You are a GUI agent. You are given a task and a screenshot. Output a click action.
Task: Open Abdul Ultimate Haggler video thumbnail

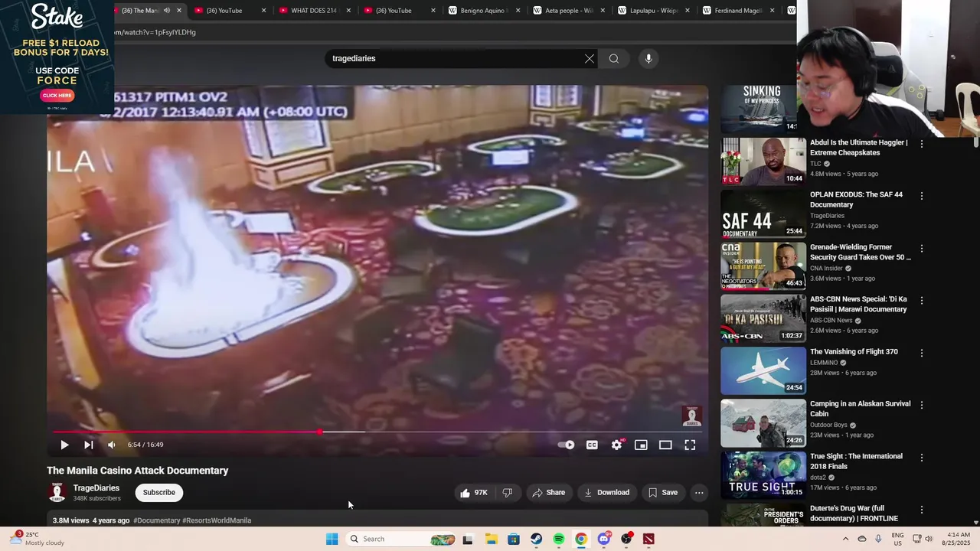pyautogui.click(x=763, y=161)
